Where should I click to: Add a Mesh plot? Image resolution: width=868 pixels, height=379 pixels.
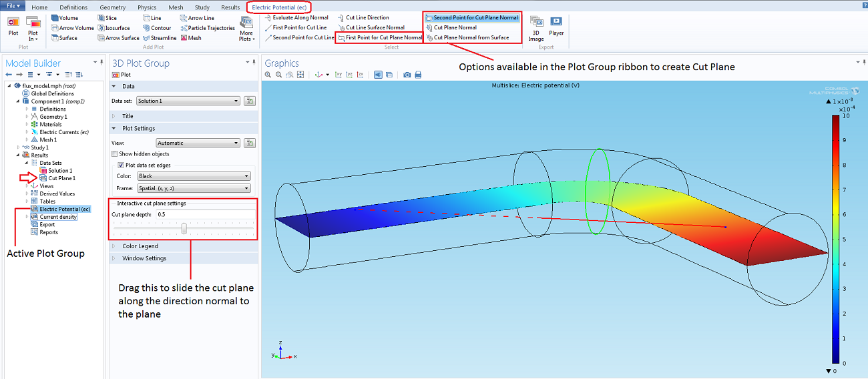[x=191, y=38]
